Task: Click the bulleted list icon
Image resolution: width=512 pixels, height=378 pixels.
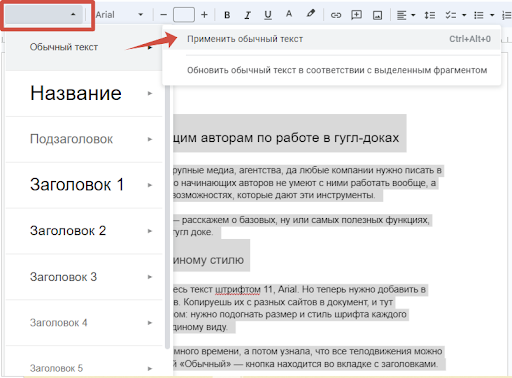Action: tap(479, 15)
